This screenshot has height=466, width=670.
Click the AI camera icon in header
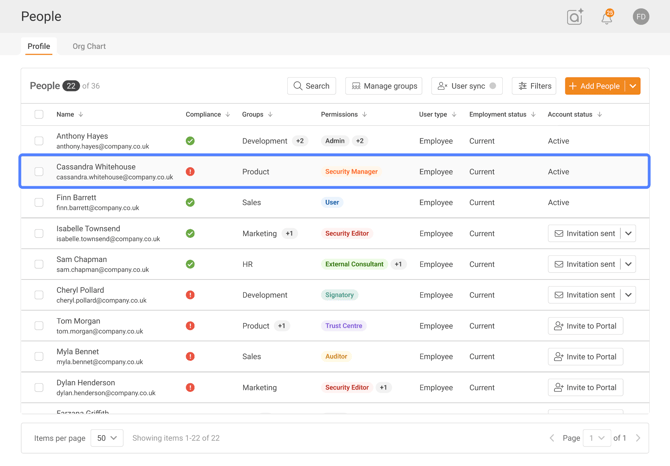click(575, 17)
